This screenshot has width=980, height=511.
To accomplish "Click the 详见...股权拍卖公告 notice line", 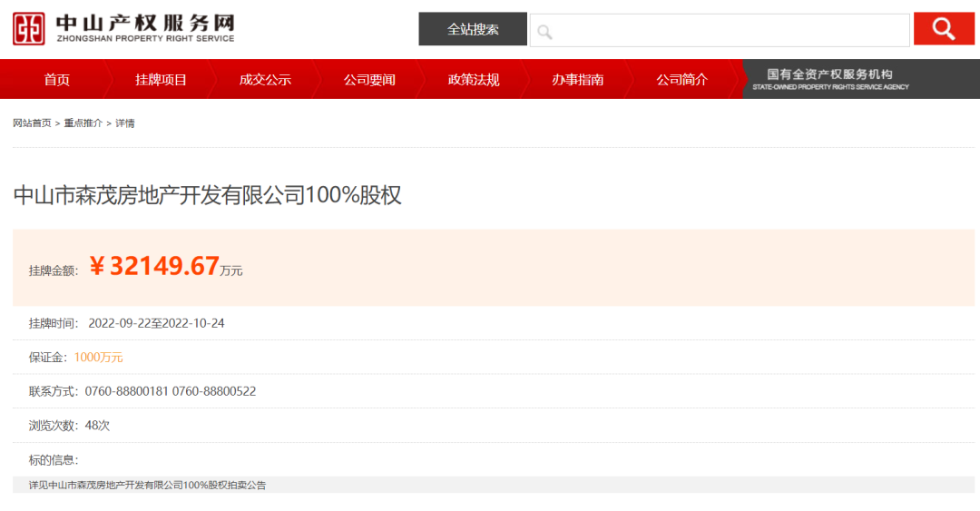I will point(148,485).
